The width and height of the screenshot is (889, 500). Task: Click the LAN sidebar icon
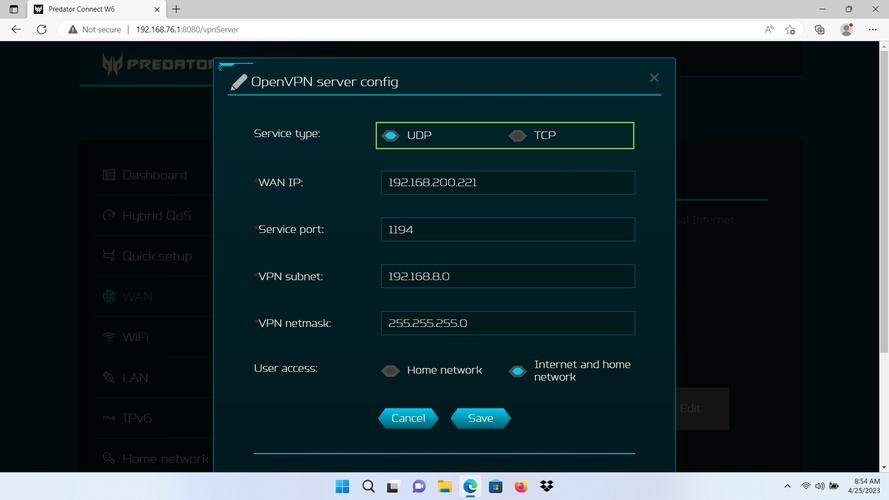(x=109, y=377)
